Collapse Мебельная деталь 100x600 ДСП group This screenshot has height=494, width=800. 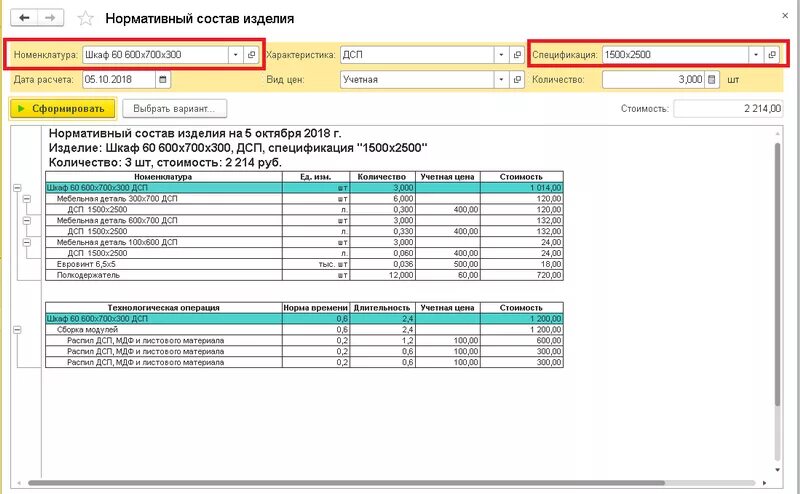click(x=27, y=242)
